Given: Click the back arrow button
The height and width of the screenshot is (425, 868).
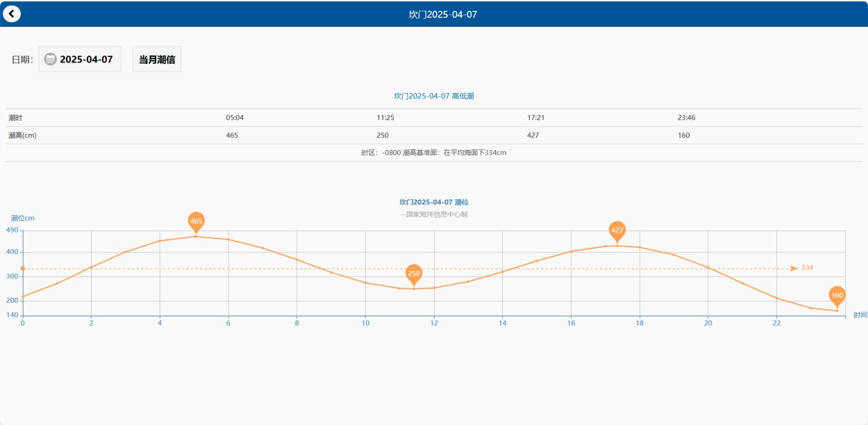Looking at the screenshot, I should [11, 14].
